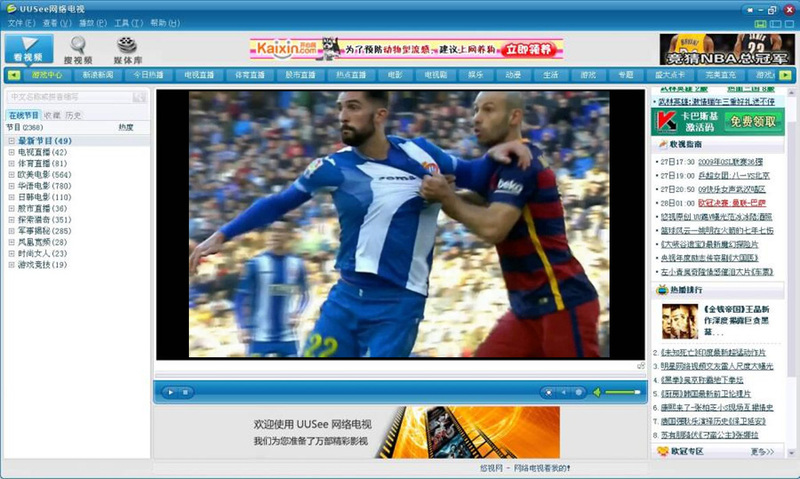800x479 pixels.
Task: Click the program name search field
Action: pos(69,97)
